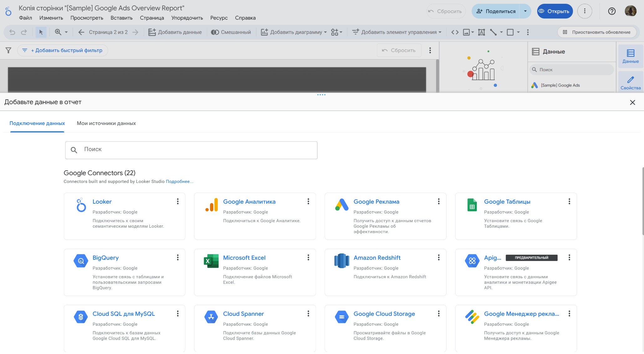
Task: Click Добавить данные toolbar button
Action: coord(175,32)
